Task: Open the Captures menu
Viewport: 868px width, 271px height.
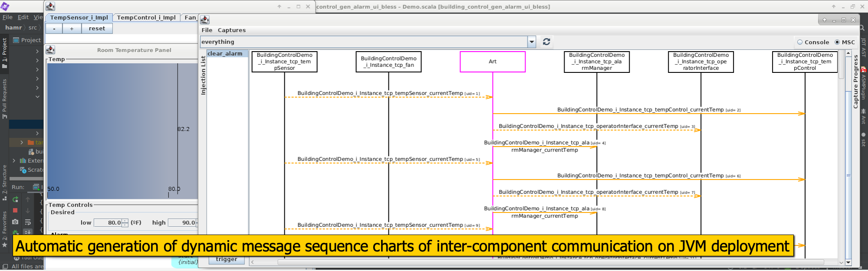Action: pos(231,30)
